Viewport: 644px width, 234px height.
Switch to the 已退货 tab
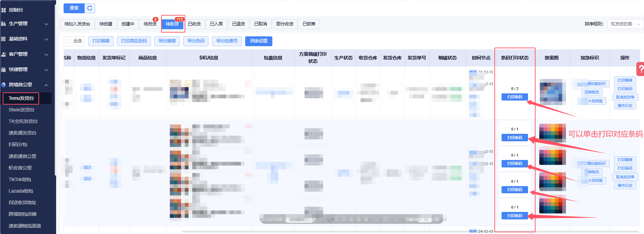(x=239, y=24)
